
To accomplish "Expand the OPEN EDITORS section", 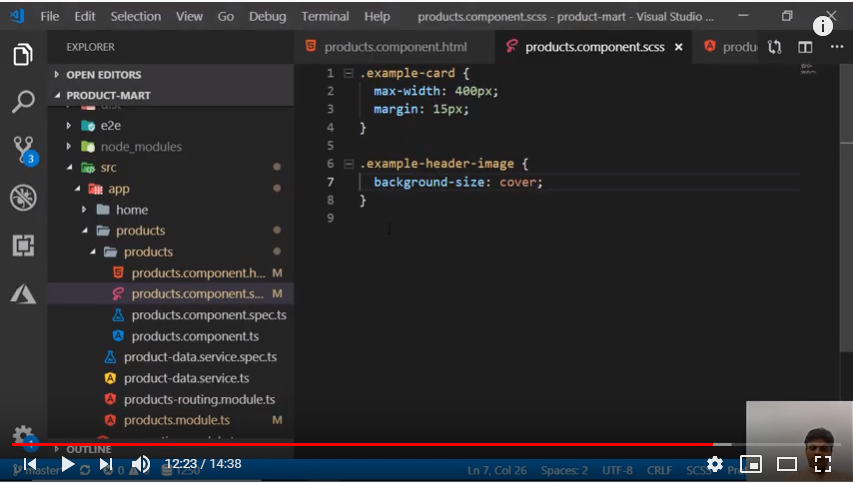I will [x=103, y=74].
